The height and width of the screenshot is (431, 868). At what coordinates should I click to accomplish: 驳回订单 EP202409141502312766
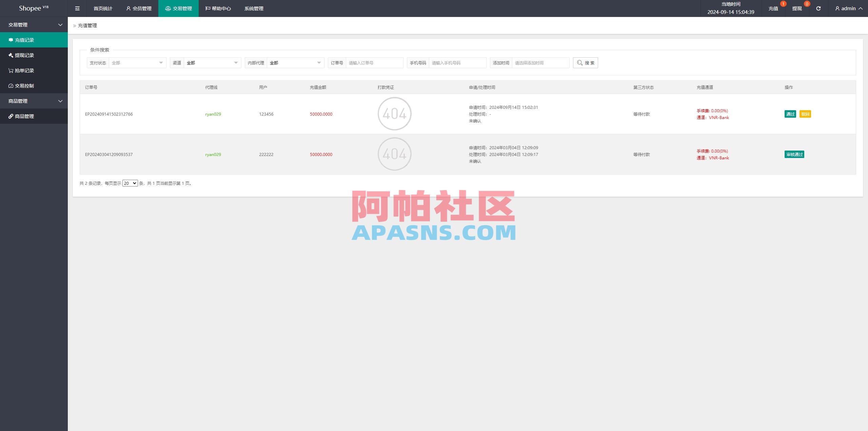click(x=805, y=114)
